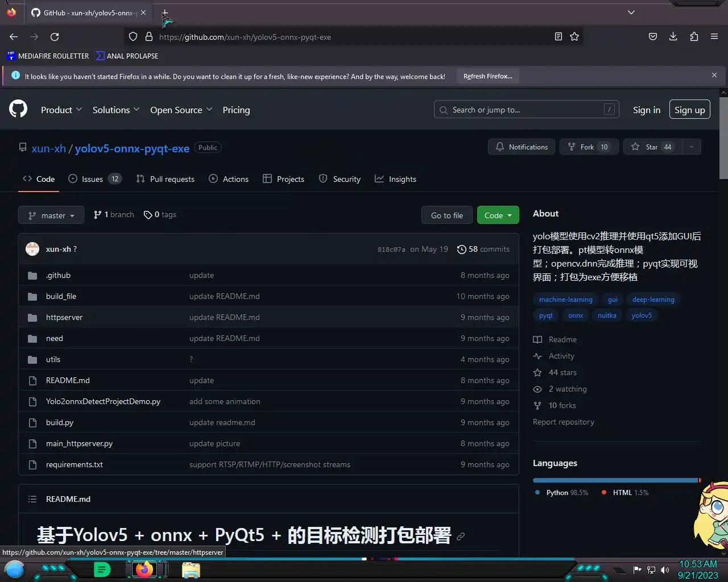Click the GitHub Octocat logo
The height and width of the screenshot is (582, 728).
pyautogui.click(x=18, y=109)
